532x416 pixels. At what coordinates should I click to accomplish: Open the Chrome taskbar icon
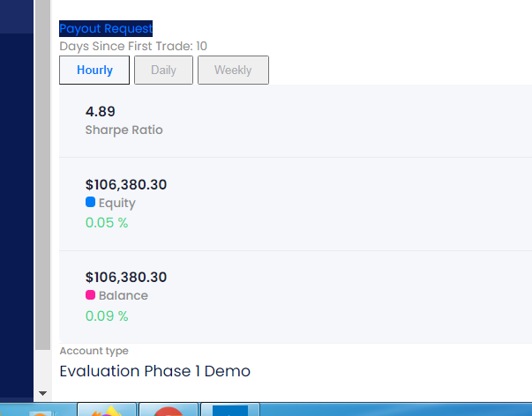point(169,410)
